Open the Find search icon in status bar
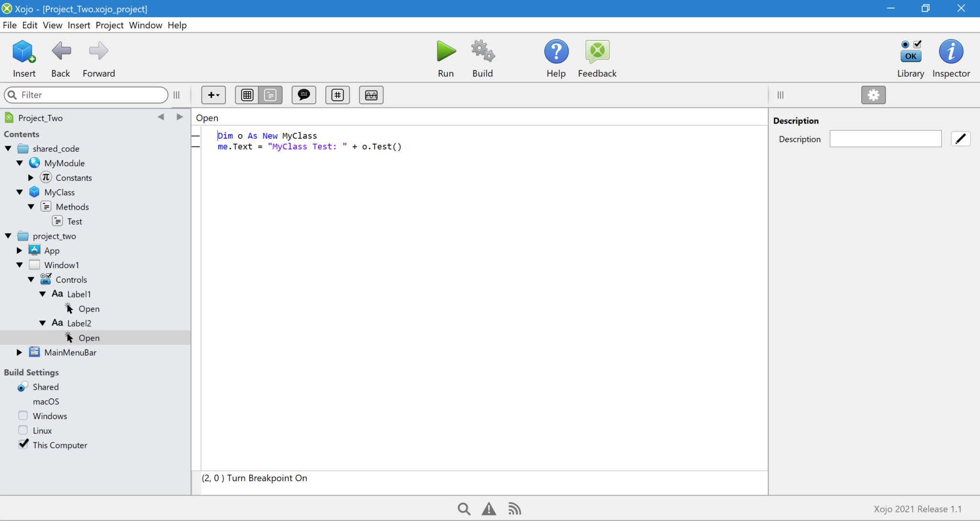This screenshot has width=980, height=521. click(464, 509)
